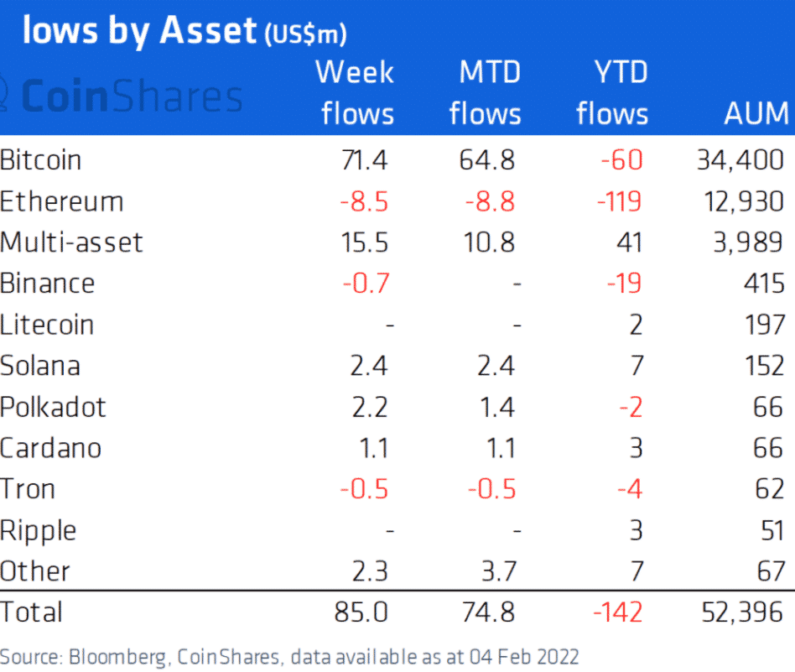The width and height of the screenshot is (795, 672).
Task: Select the Solana row label
Action: tap(40, 366)
